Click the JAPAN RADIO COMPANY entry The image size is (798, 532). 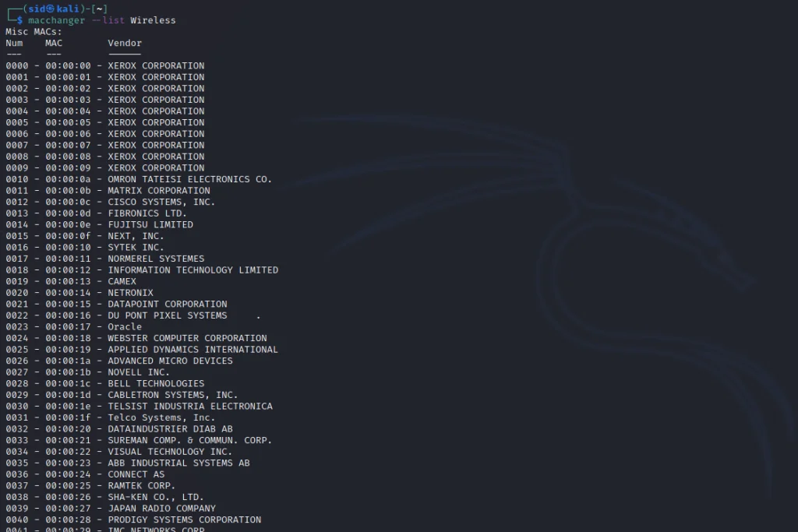(x=161, y=508)
